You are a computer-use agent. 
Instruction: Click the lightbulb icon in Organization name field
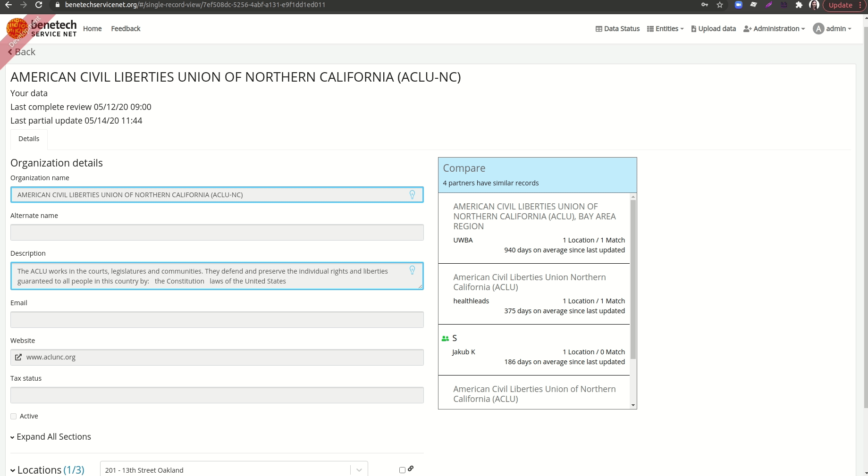coord(412,194)
